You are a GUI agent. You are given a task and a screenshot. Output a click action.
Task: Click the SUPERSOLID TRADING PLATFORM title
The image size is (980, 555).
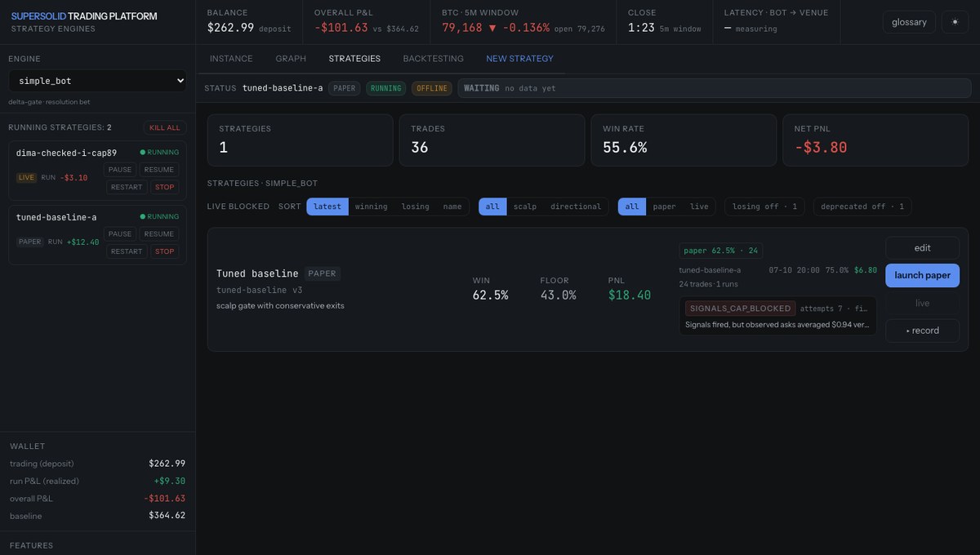point(84,16)
